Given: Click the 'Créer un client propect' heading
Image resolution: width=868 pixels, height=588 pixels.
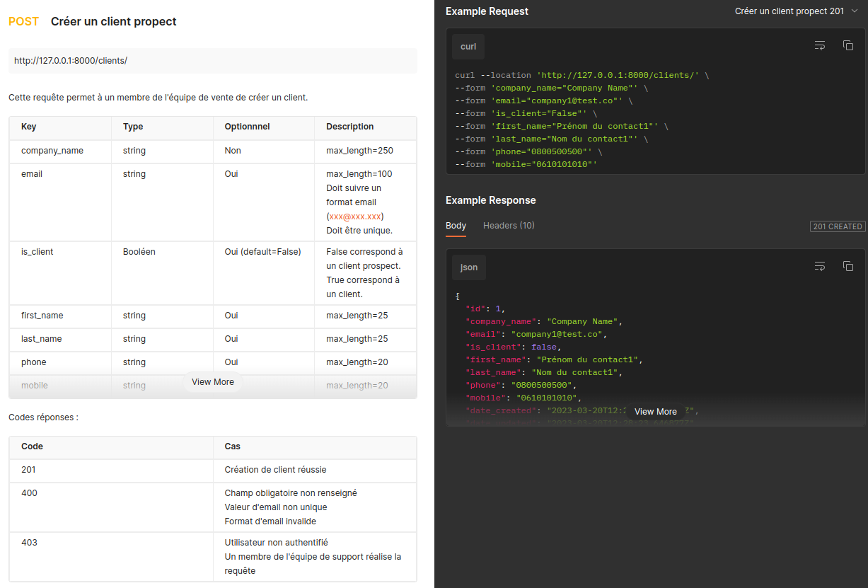Looking at the screenshot, I should (113, 22).
